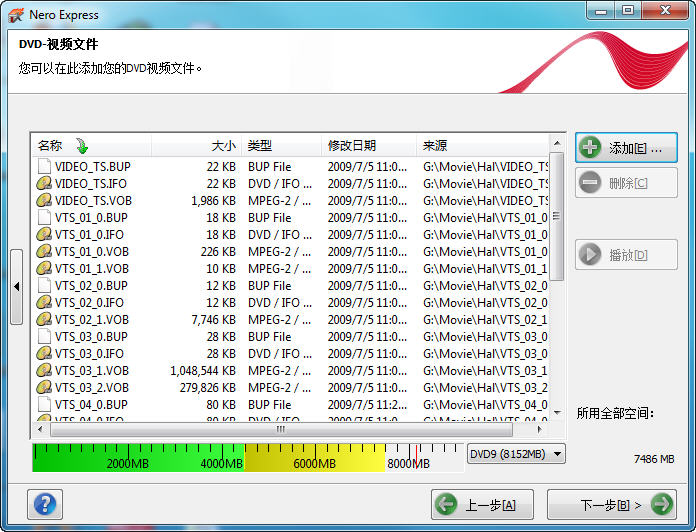Select the VTS_04_0.BUP file name
Screen dimensions: 696x532
tap(91, 405)
